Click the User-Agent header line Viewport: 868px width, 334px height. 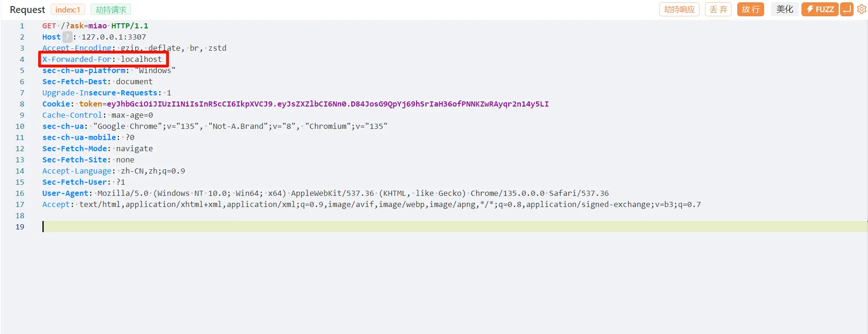[x=325, y=193]
